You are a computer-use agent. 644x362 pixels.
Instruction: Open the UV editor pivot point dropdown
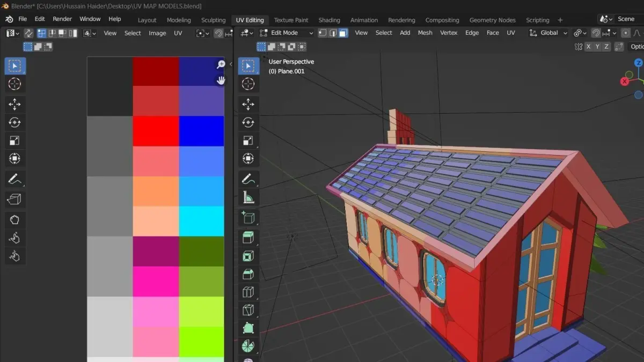click(202, 33)
